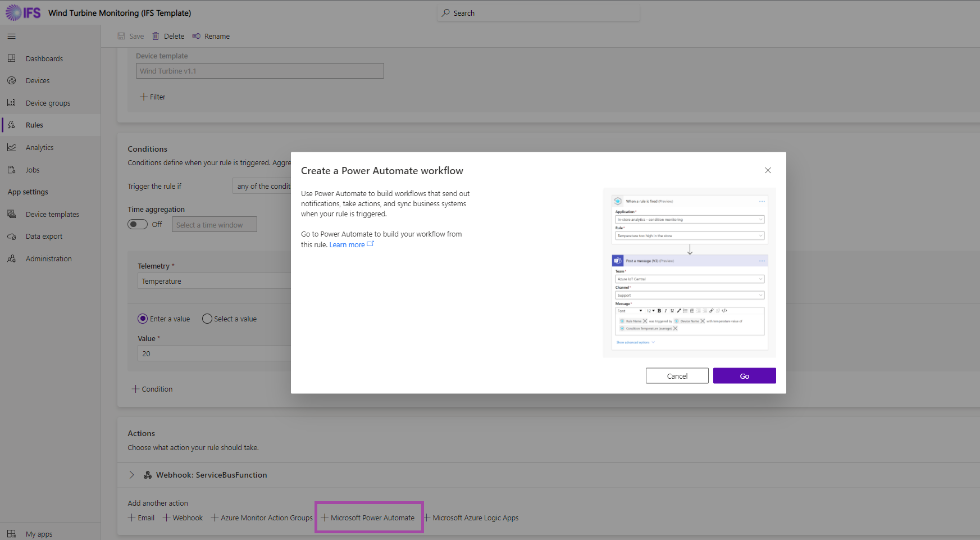The image size is (980, 540).
Task: Follow the 'Learn more' link in dialog
Action: (347, 245)
